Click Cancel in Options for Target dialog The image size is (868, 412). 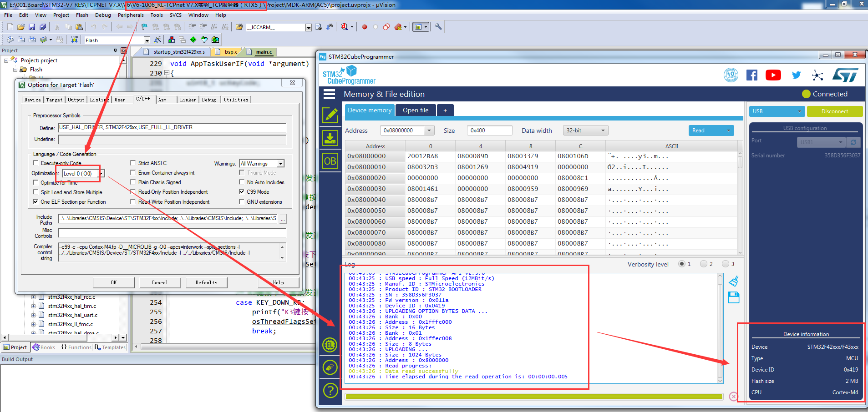tap(160, 282)
